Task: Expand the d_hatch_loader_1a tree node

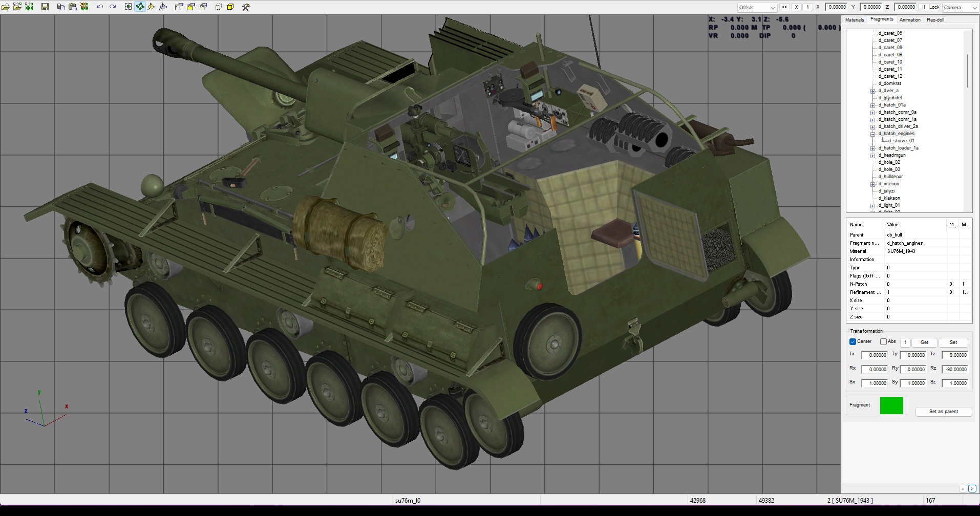Action: [x=872, y=148]
